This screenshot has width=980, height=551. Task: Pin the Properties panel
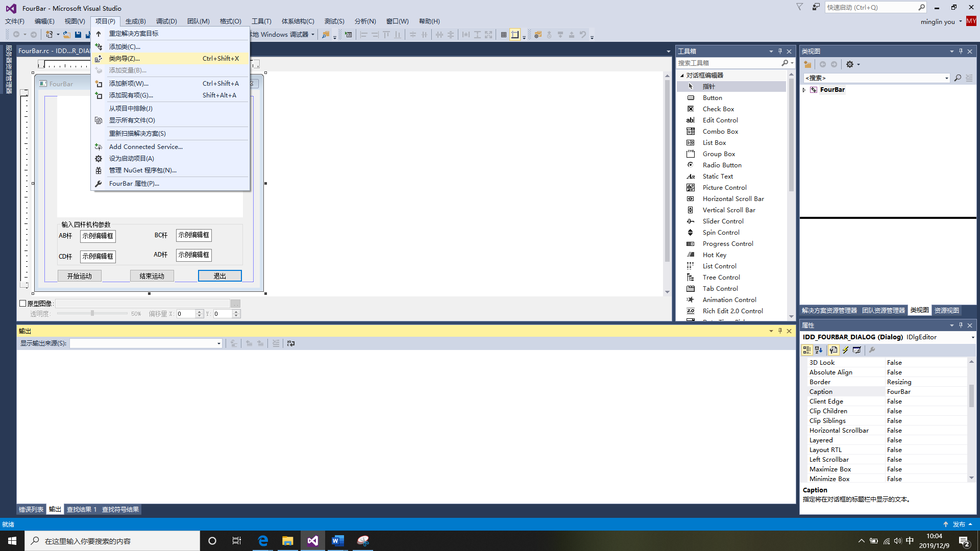click(961, 325)
